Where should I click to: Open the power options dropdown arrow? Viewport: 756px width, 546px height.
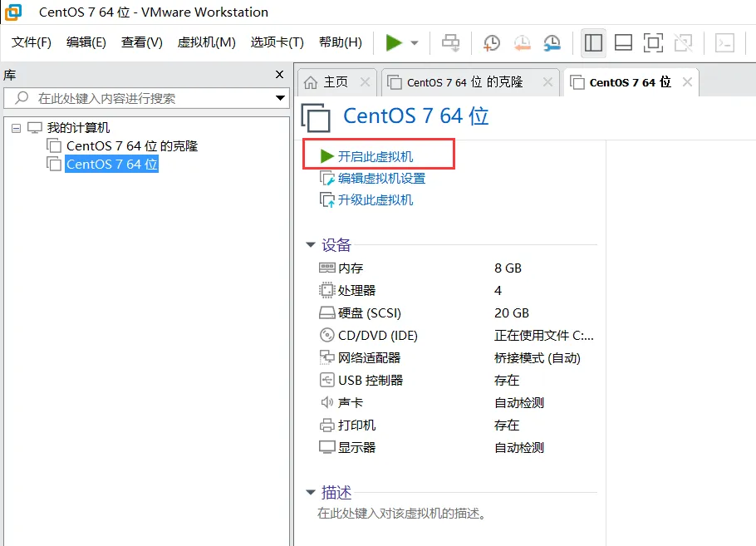[x=415, y=43]
